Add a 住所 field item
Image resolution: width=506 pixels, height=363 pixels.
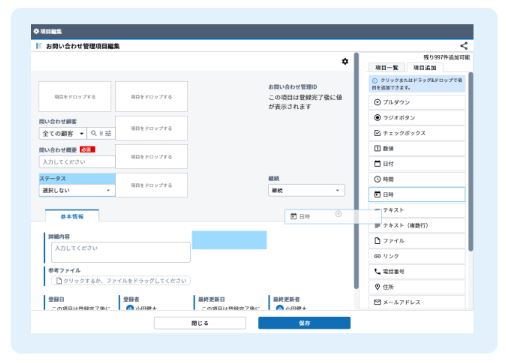pos(417,287)
